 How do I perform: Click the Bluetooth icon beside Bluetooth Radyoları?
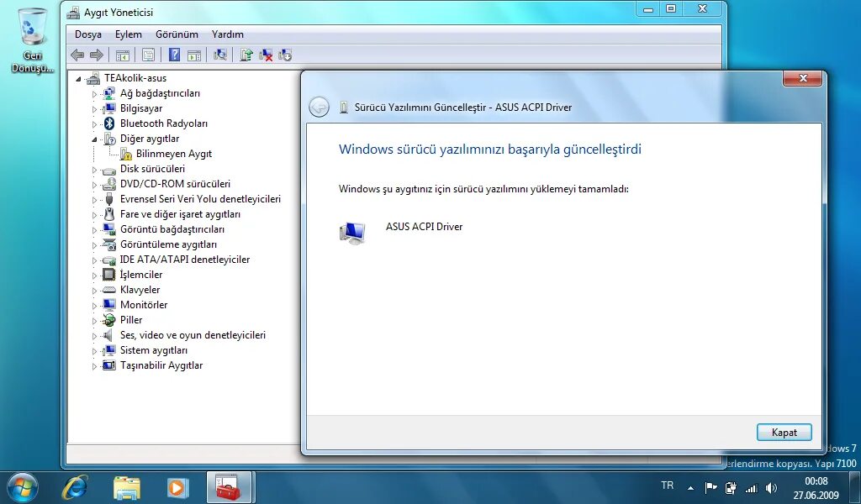point(109,123)
